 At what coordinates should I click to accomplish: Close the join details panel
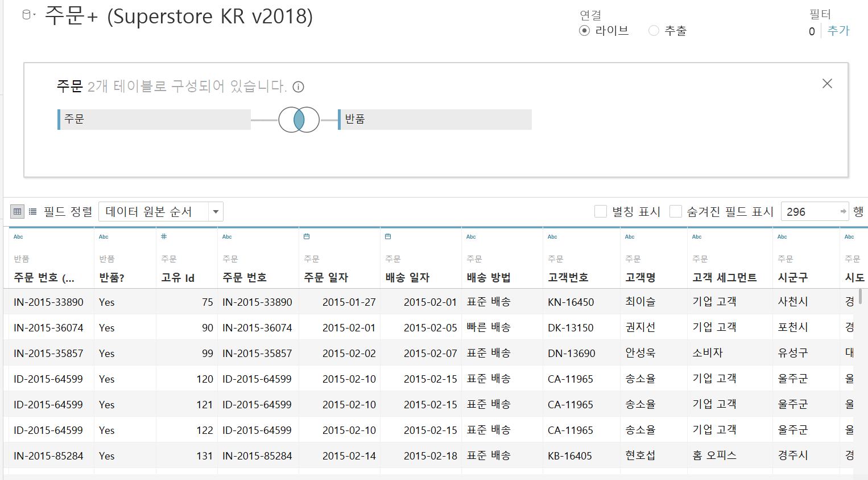point(827,84)
